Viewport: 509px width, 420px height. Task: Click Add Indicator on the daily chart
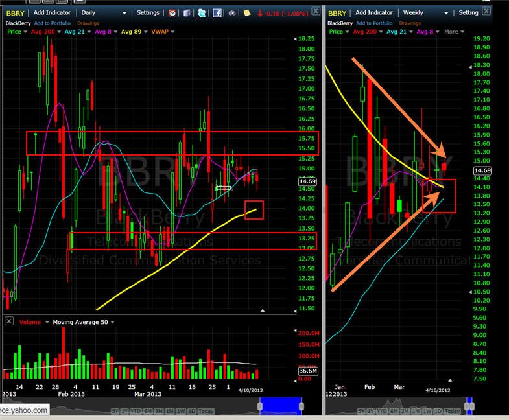click(52, 12)
